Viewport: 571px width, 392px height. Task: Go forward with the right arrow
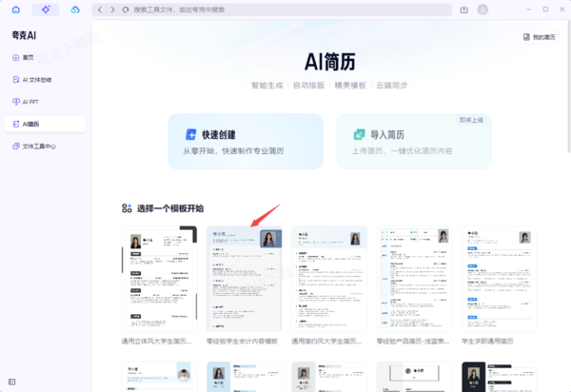coord(112,10)
